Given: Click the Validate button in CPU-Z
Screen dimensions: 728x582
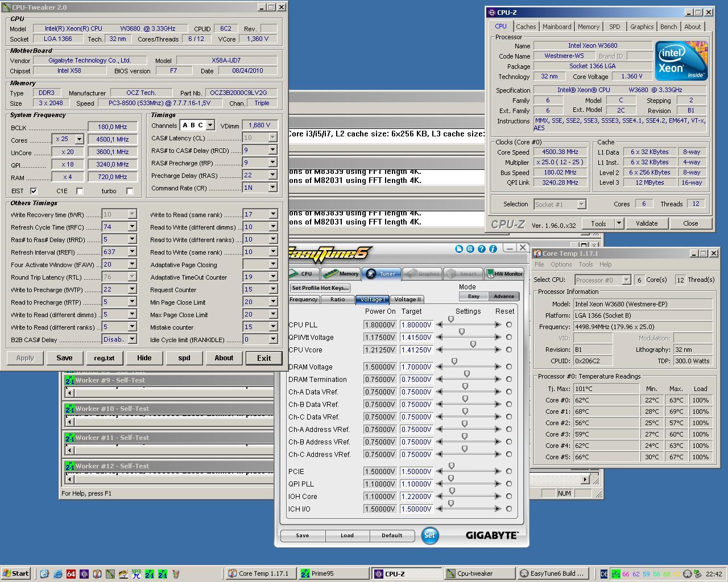Looking at the screenshot, I should click(x=647, y=223).
